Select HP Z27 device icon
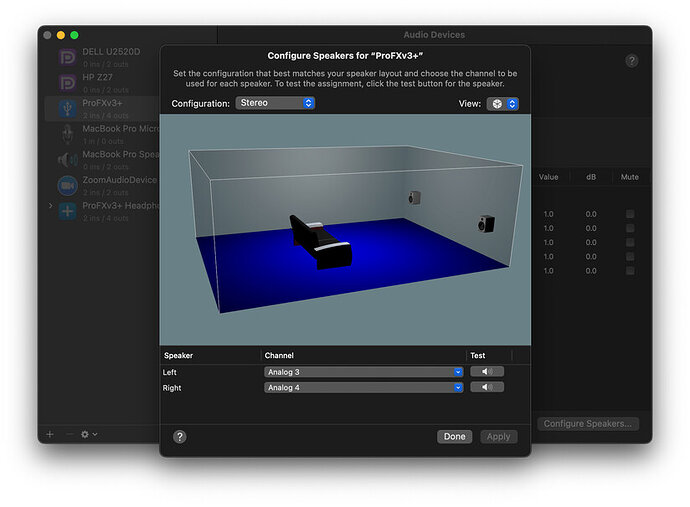 click(x=67, y=83)
